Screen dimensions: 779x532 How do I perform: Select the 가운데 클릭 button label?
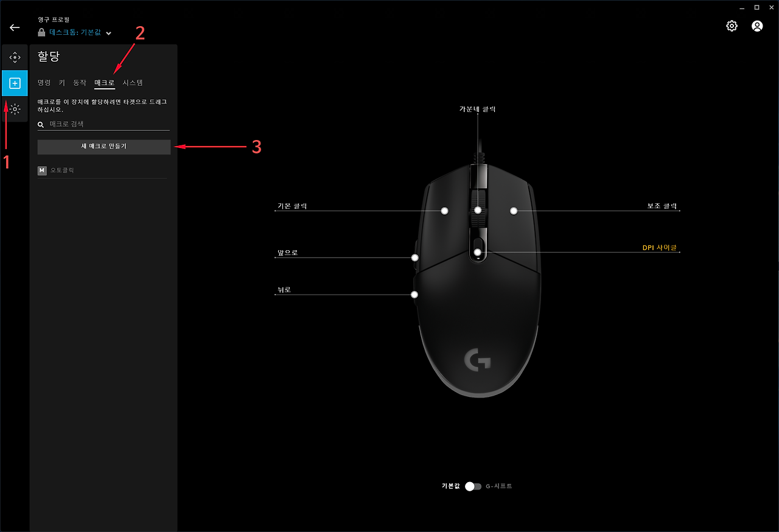point(478,109)
